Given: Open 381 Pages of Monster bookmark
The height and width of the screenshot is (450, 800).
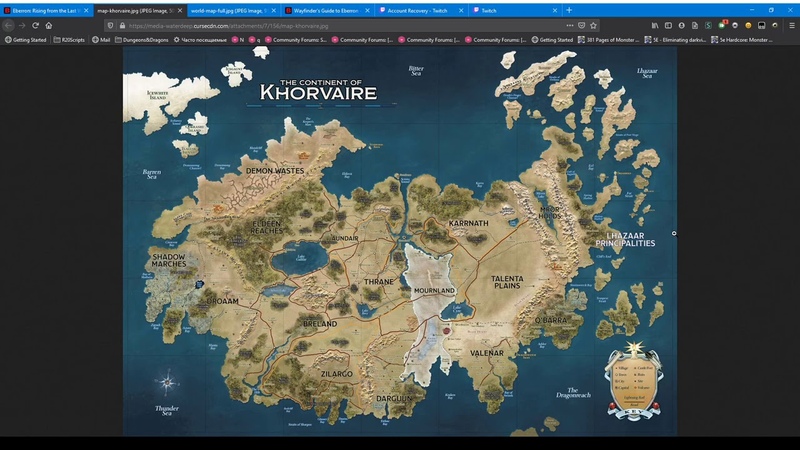Looking at the screenshot, I should [608, 39].
